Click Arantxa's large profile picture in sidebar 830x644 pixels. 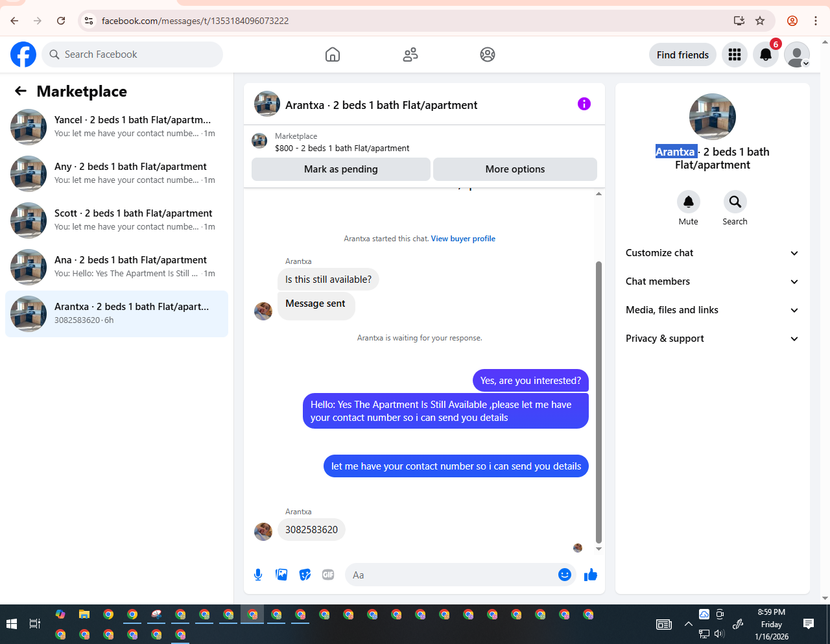713,117
